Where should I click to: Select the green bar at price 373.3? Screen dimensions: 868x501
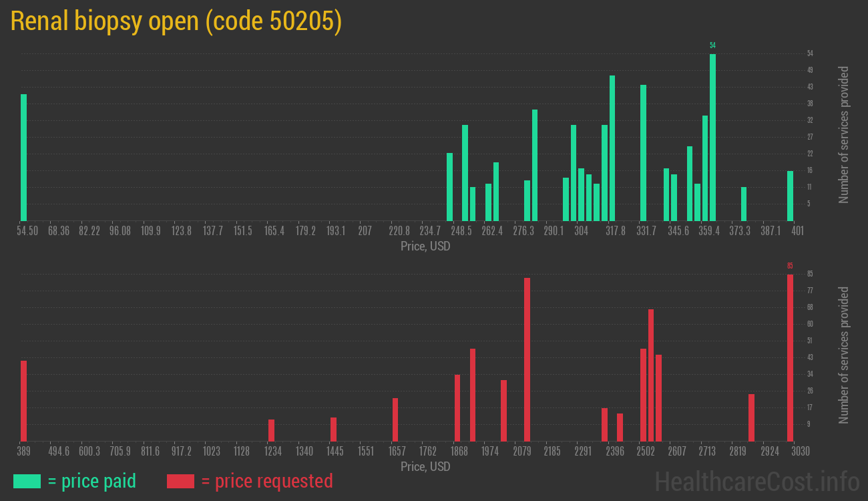coord(744,204)
